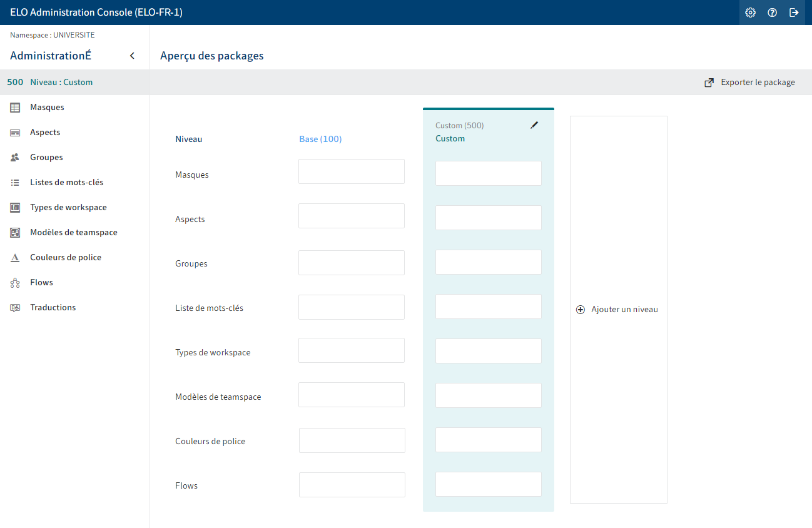Edit Custom level with pencil icon
812x528 pixels.
click(x=534, y=125)
